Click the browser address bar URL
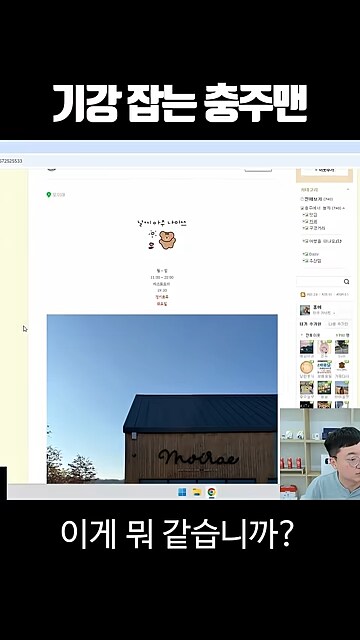This screenshot has height=640, width=360. 11,161
